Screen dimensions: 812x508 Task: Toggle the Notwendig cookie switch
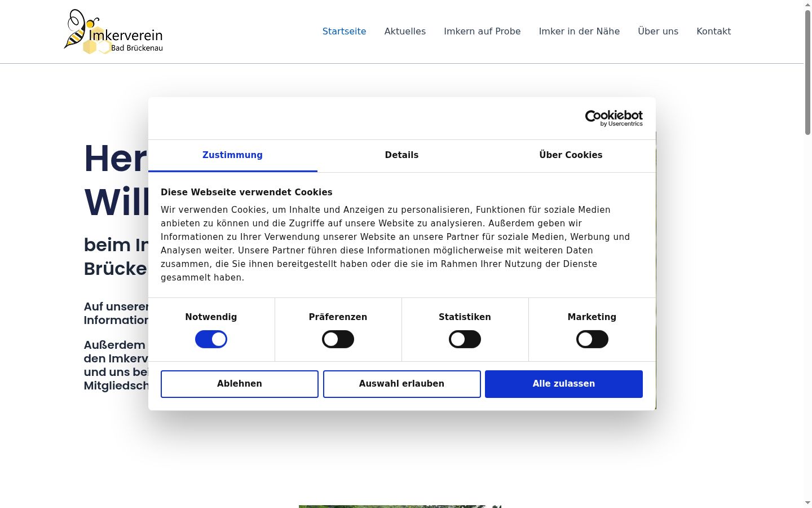211,339
